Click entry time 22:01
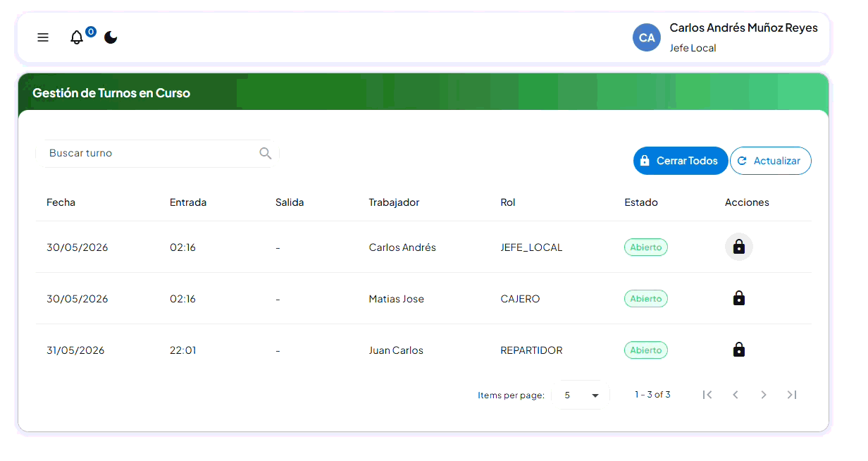868x461 pixels. pos(183,350)
